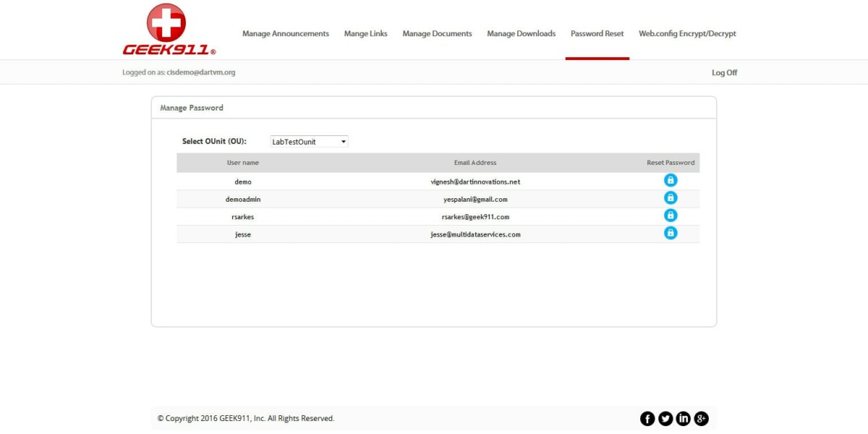Click the reset password icon for demoadmin
Viewport: 868px width, 434px height.
coord(670,197)
